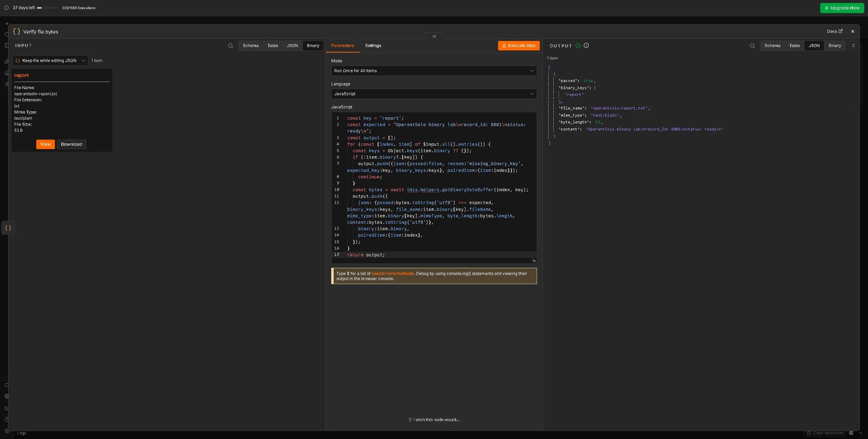Viewport: 868px width, 439px height.
Task: Click the "passed": true line in the output JSON
Action: click(577, 81)
